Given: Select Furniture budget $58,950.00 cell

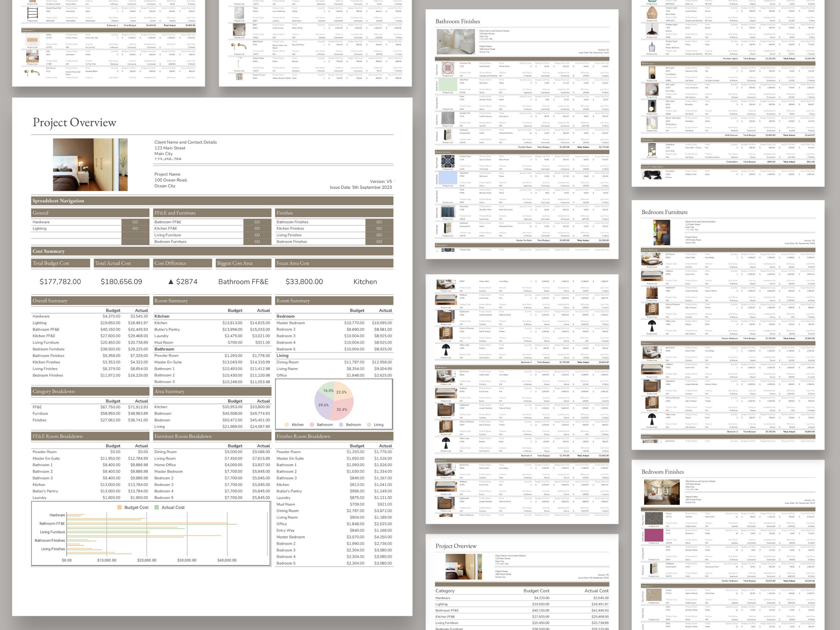Looking at the screenshot, I should 110,414.
